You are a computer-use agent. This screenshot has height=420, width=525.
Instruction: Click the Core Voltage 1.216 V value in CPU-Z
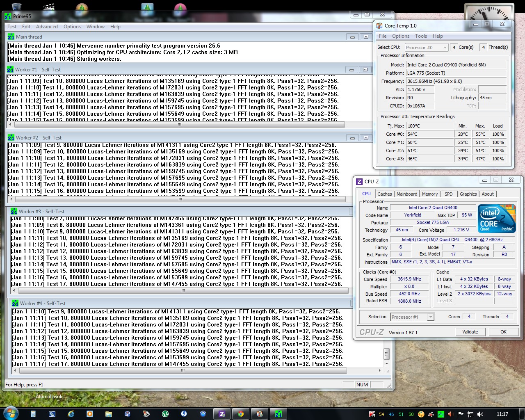click(x=461, y=230)
